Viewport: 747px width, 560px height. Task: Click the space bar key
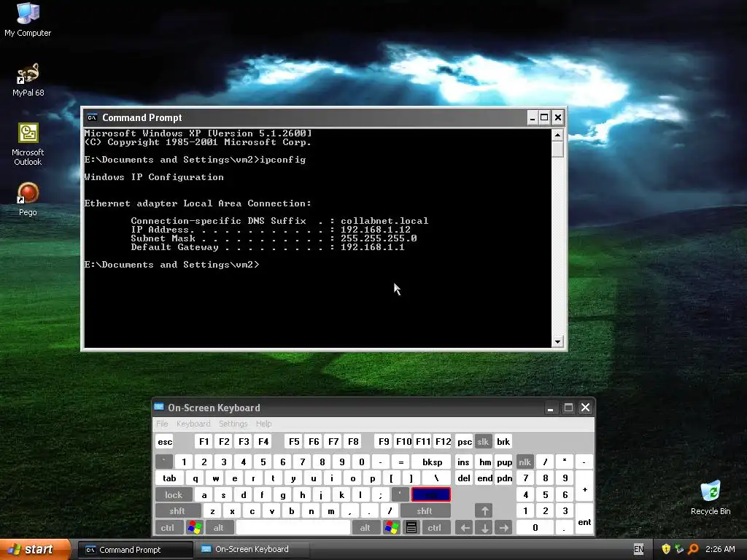pyautogui.click(x=293, y=528)
